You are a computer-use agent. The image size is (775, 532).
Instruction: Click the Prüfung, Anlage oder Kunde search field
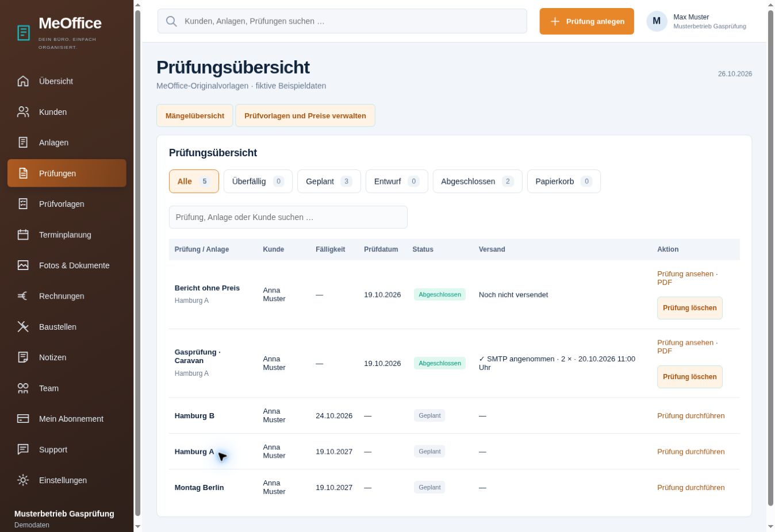288,217
